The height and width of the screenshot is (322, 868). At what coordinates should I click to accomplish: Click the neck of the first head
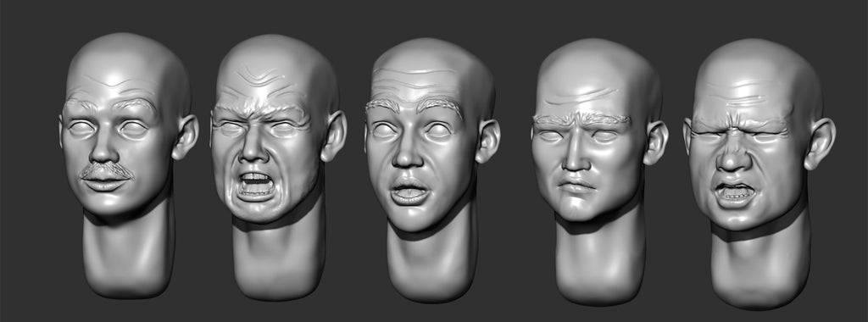coord(129,253)
